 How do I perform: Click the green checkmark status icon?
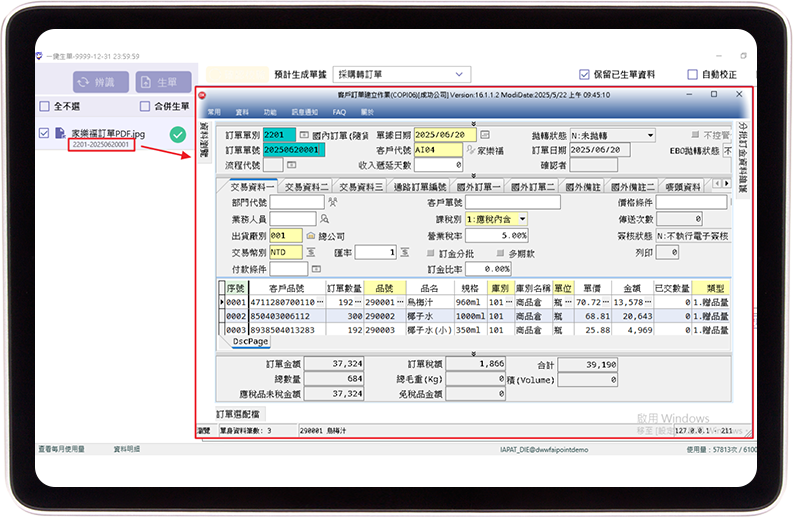click(177, 135)
